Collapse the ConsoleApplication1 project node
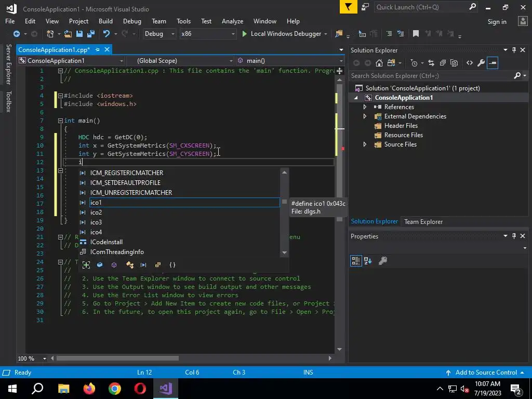Screen dimensions: 532x399 coord(356,98)
